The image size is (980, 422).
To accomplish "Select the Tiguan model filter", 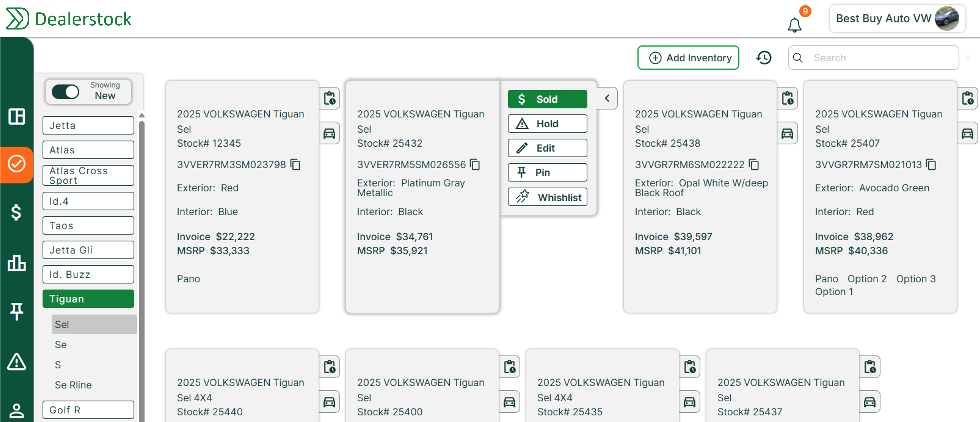I will click(88, 299).
